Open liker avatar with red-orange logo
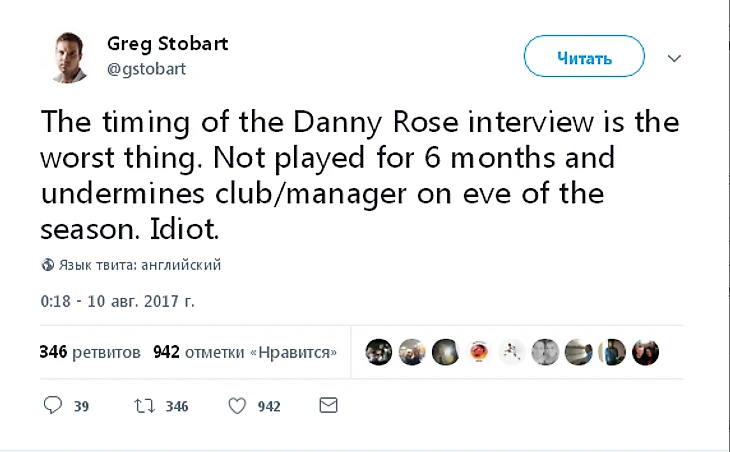Image resolution: width=730 pixels, height=452 pixels. [x=479, y=352]
